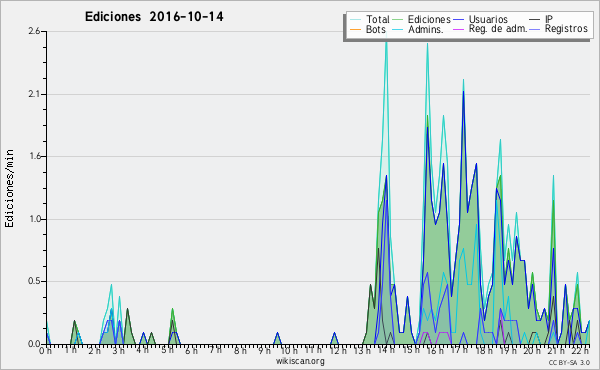Screen dimensions: 600x370
Task: Click the '9 h' x-axis label
Action: point(264,350)
